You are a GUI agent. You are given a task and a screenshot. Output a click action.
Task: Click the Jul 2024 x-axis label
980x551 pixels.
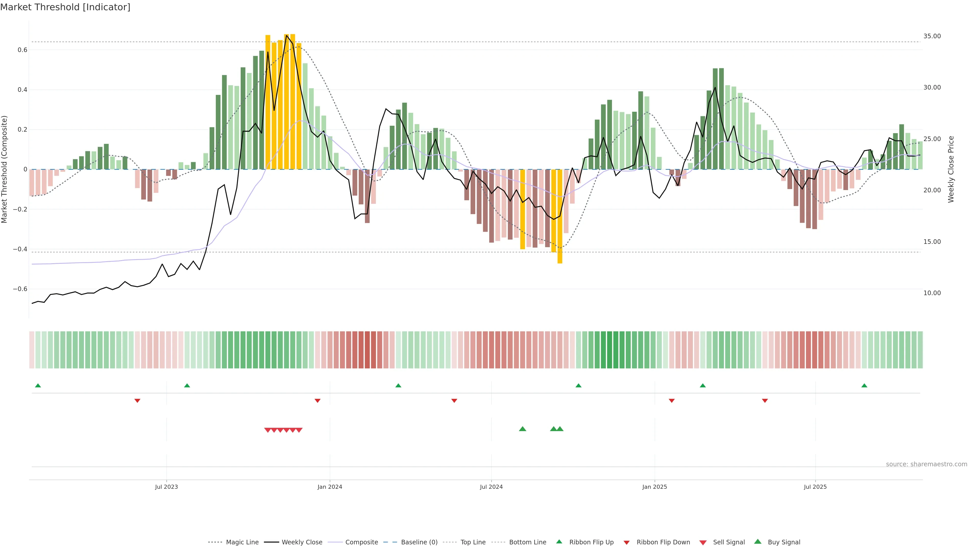491,487
